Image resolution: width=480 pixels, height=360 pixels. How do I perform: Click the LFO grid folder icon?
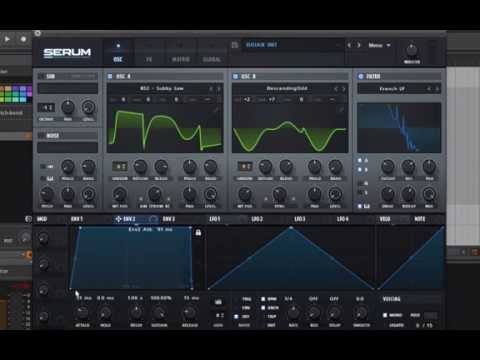218,302
